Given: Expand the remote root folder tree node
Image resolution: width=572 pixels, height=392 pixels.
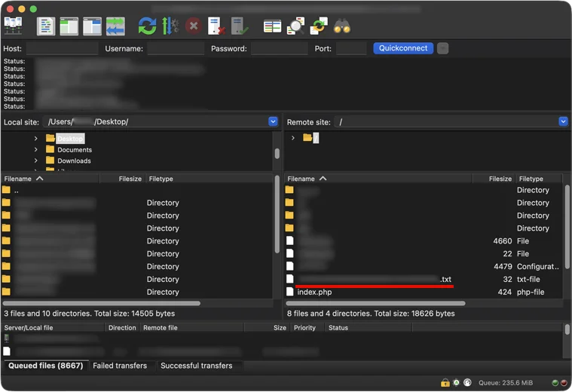Looking at the screenshot, I should pyautogui.click(x=293, y=138).
